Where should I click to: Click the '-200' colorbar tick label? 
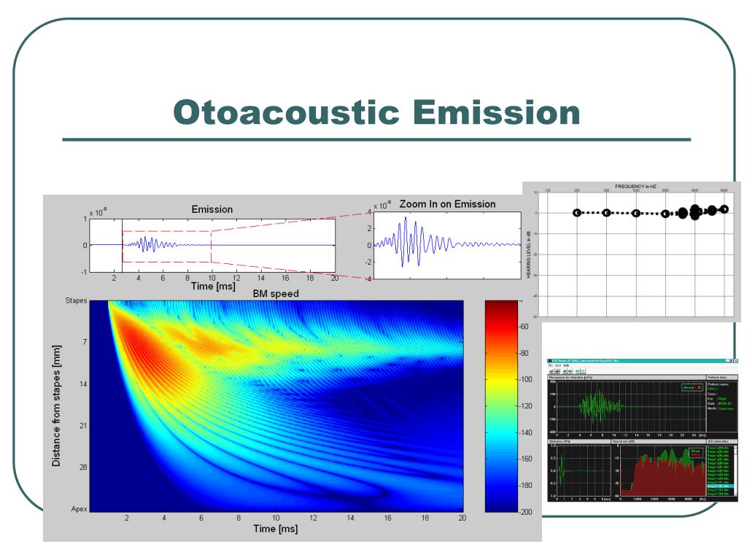pyautogui.click(x=525, y=512)
